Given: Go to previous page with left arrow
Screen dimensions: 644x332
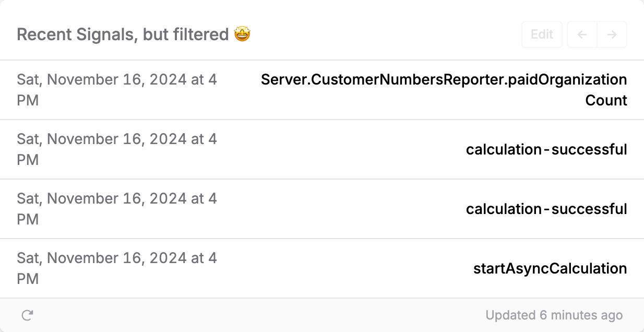Looking at the screenshot, I should click(582, 35).
